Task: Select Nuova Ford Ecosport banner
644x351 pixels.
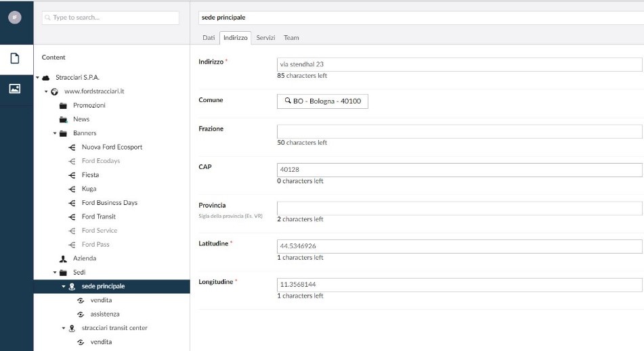Action: (112, 147)
